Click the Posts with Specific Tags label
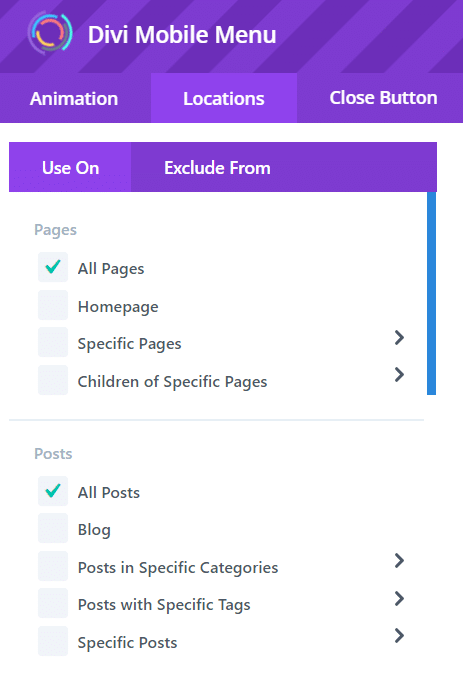Screen dimensions: 463x680 point(164,605)
